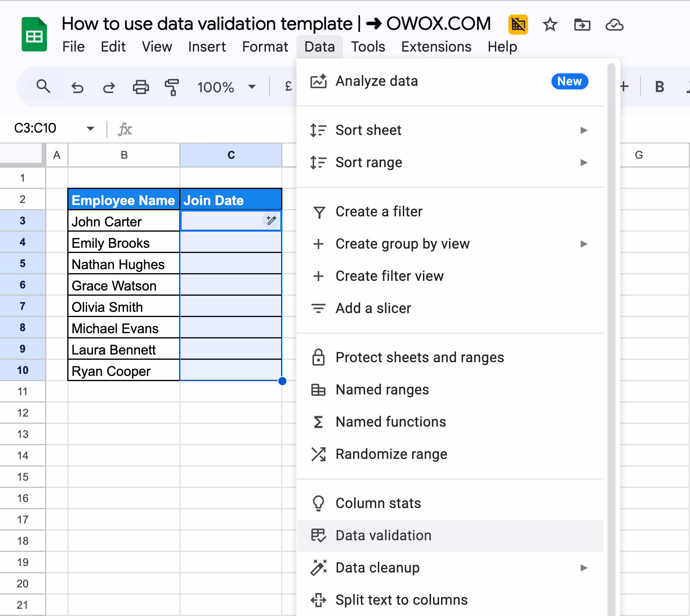
Task: Undo the last action
Action: point(77,87)
